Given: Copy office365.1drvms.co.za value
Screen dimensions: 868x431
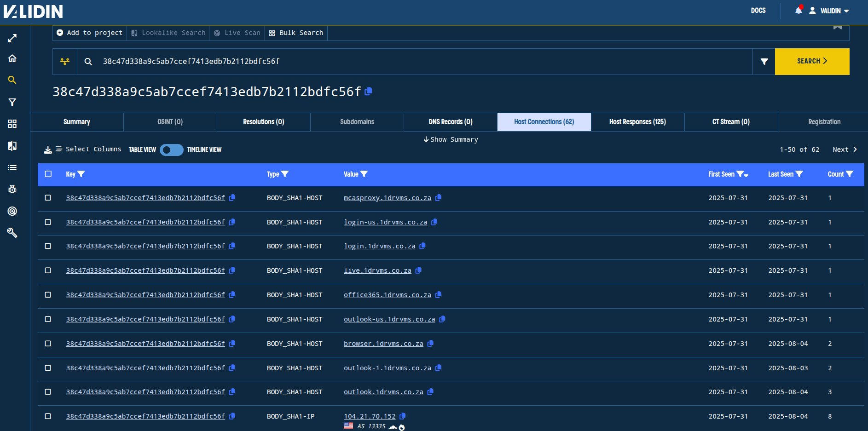Looking at the screenshot, I should tap(438, 295).
